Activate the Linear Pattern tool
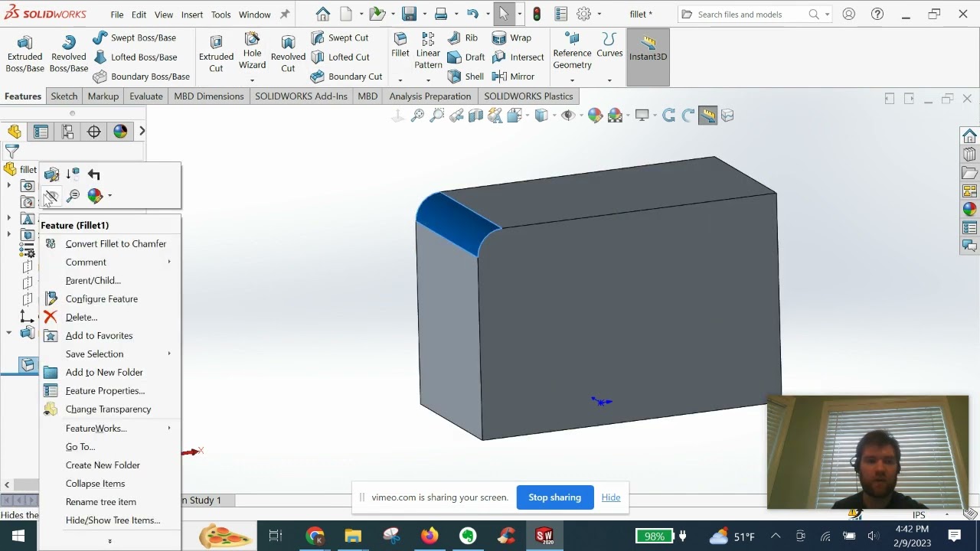The height and width of the screenshot is (551, 980). click(428, 51)
